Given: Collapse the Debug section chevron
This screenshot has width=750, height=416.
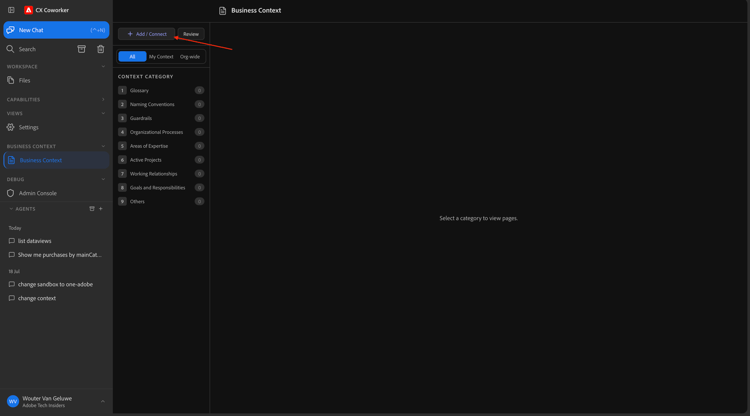Looking at the screenshot, I should pyautogui.click(x=103, y=179).
